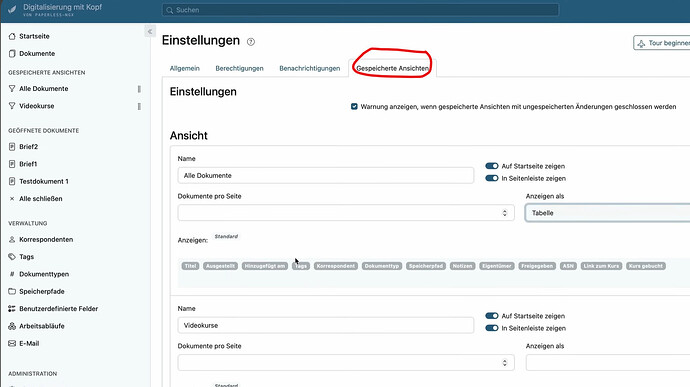
Task: Click the help icon beside Einstellungen heading
Action: pyautogui.click(x=251, y=42)
